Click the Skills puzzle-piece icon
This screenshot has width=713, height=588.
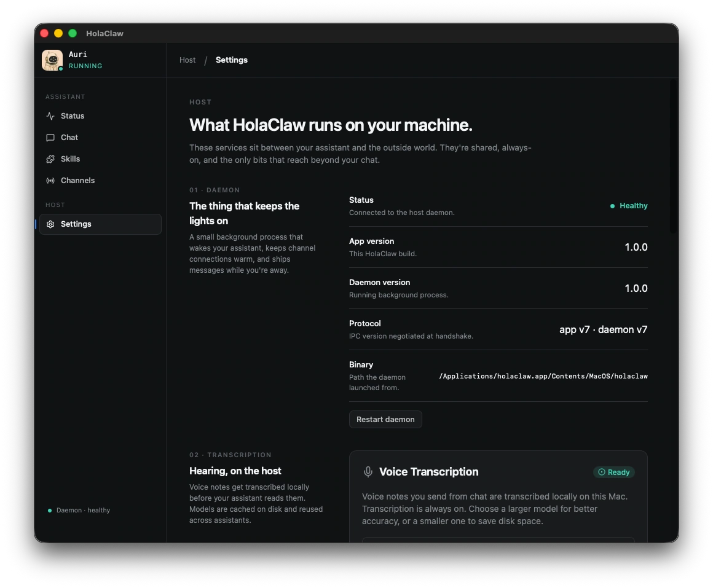50,159
